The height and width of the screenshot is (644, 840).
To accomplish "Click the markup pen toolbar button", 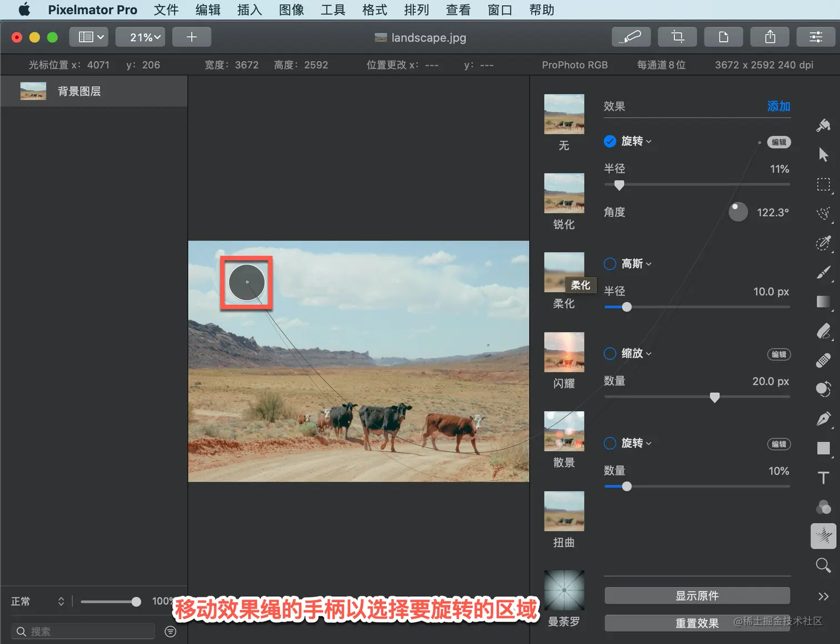I will coord(631,37).
